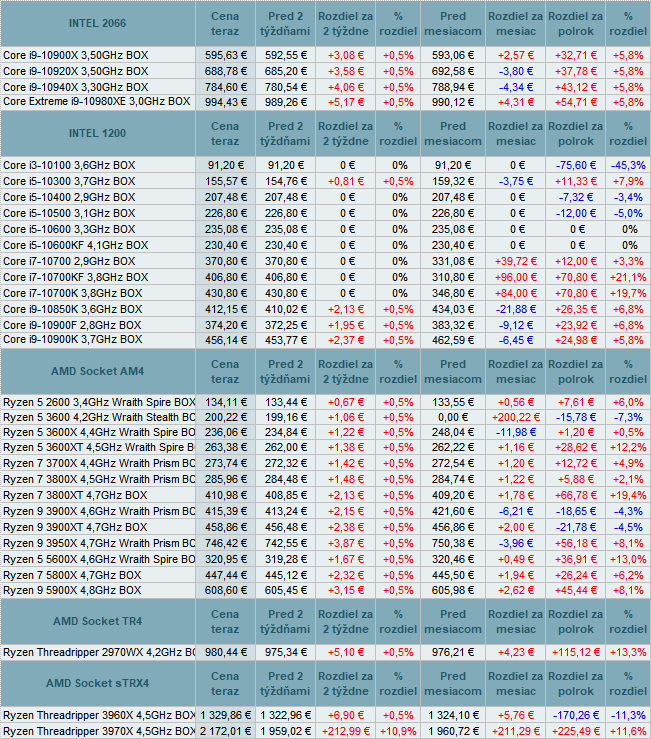This screenshot has height=739, width=651.
Task: Click the 91,20 € current price cell
Action: pyautogui.click(x=226, y=165)
